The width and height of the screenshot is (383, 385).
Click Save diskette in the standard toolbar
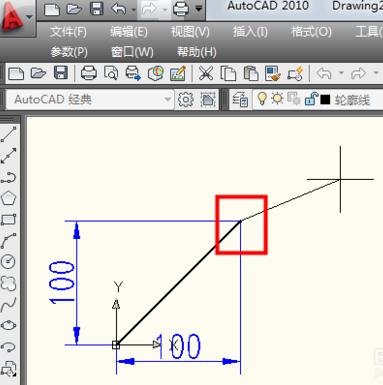tap(61, 73)
